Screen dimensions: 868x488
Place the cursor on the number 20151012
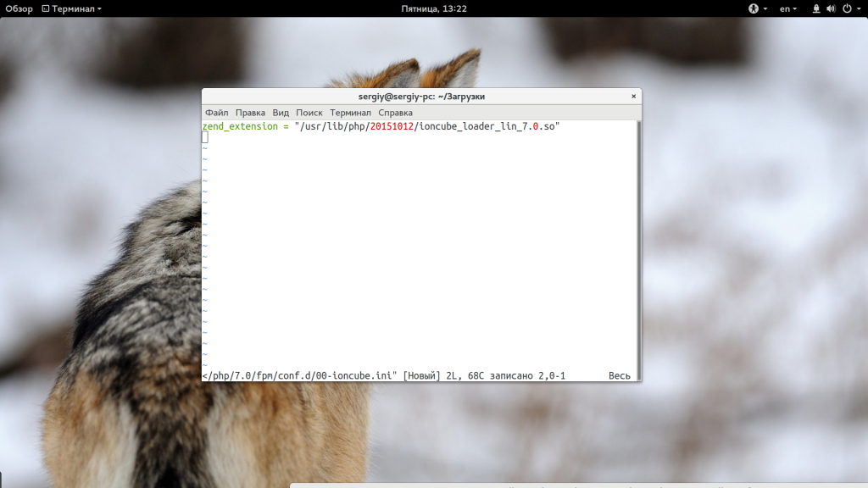(391, 126)
